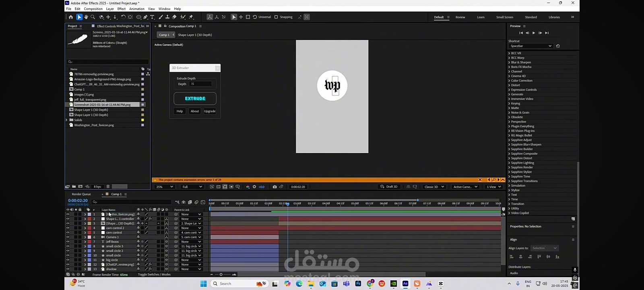Open the Spacebar shortcut dropdown
The width and height of the screenshot is (644, 290).
530,46
